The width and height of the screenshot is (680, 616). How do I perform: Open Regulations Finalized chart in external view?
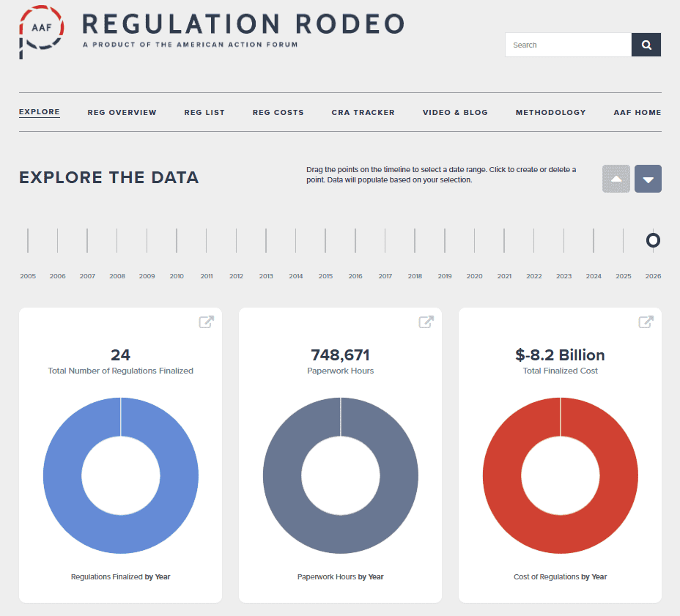tap(207, 322)
